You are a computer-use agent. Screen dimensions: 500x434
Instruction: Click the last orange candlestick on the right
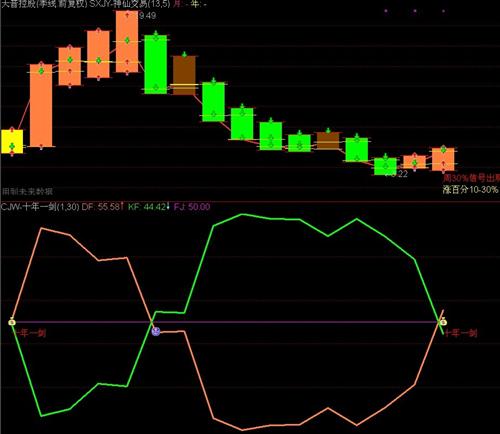443,159
